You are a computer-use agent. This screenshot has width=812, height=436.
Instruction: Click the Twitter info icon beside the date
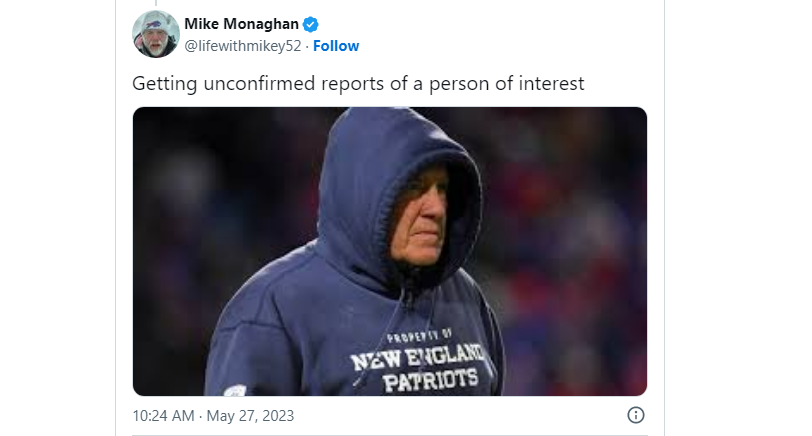(635, 415)
